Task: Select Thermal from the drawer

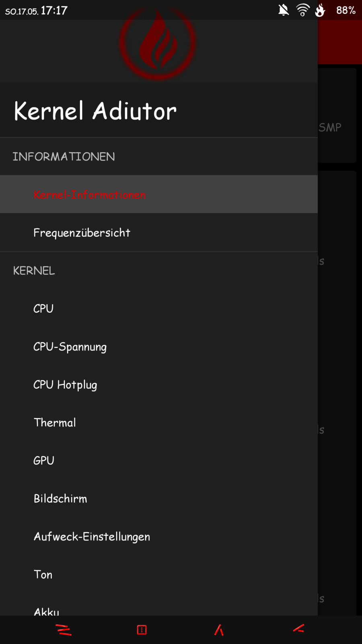Action: point(55,423)
